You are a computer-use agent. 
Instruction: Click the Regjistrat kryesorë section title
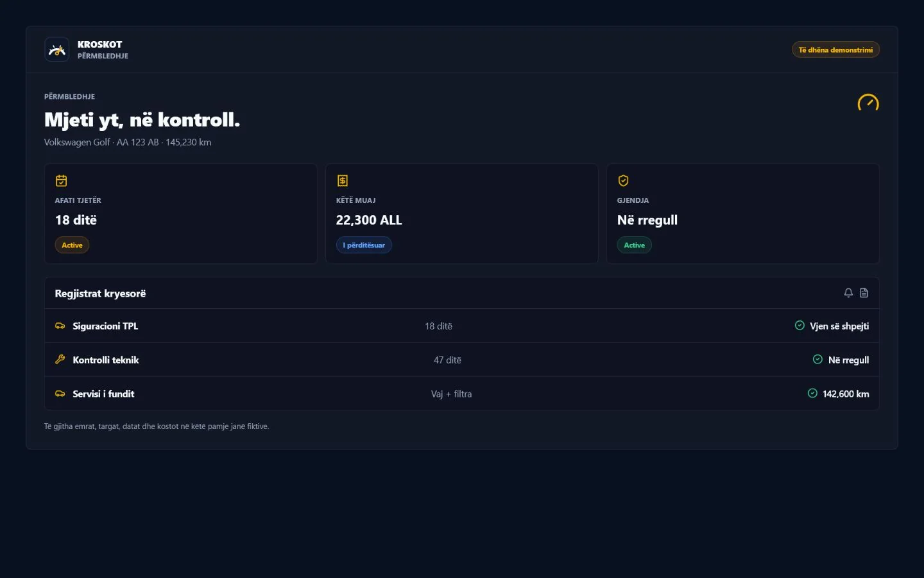100,293
